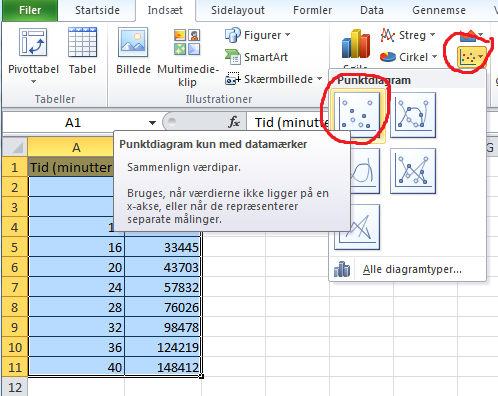Click cell containing 43703
Screen dimensions: 498x396
coord(163,267)
